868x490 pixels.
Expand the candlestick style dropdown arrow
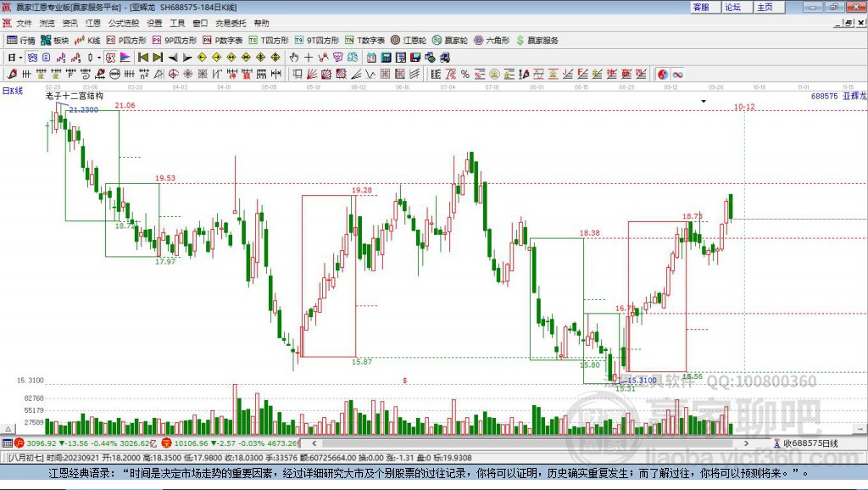[x=99, y=58]
